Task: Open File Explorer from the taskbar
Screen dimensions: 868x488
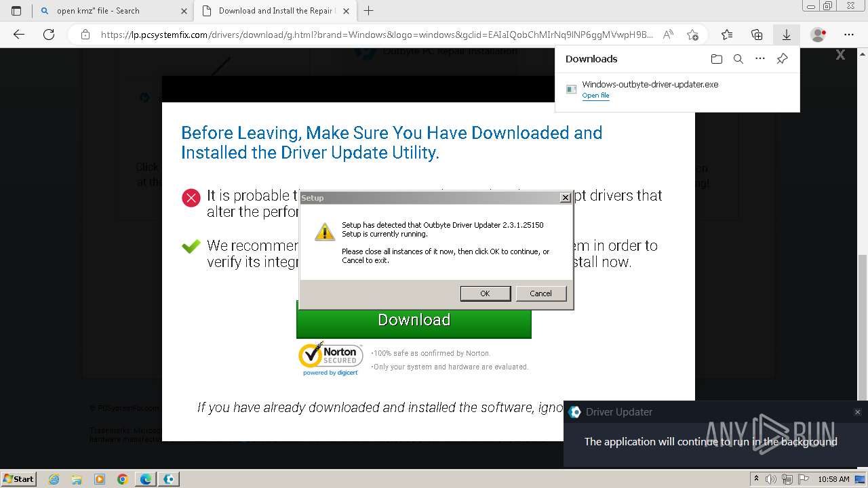Action: coord(77,479)
